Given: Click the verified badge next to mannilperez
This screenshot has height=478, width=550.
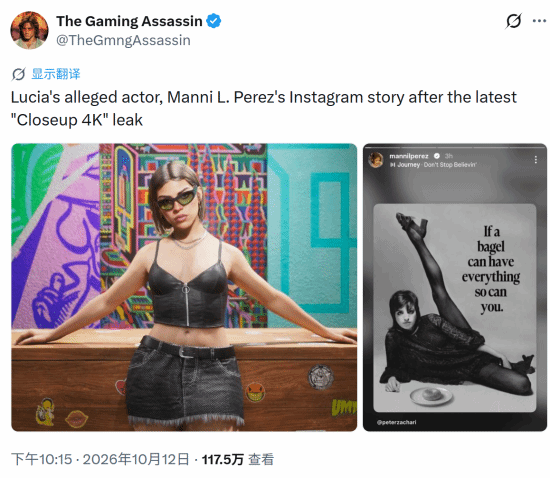Looking at the screenshot, I should click(437, 156).
